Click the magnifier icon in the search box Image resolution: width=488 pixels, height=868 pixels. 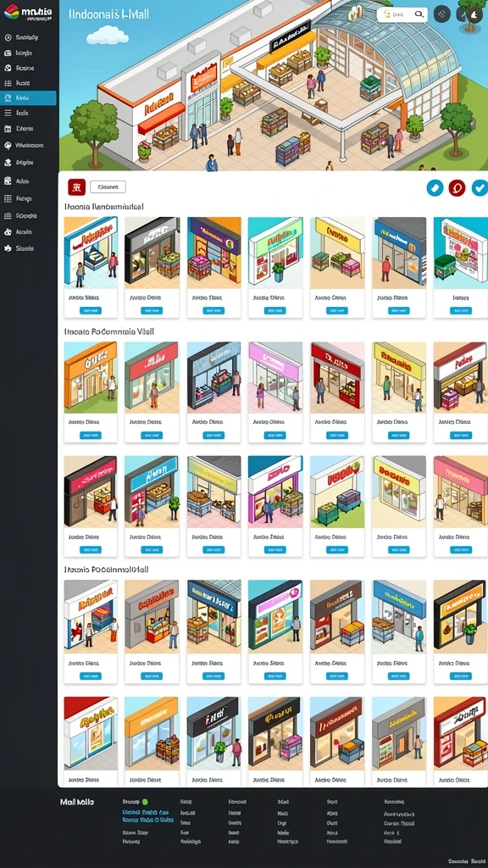[420, 15]
